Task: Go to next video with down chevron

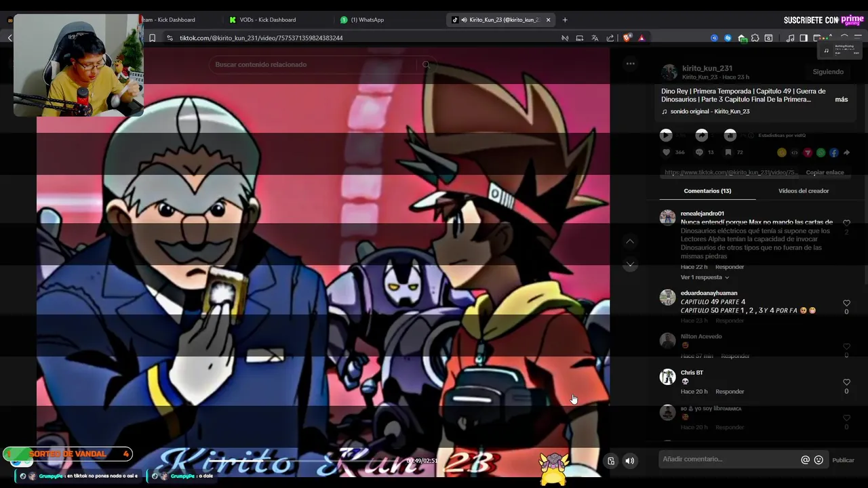Action: [x=630, y=264]
